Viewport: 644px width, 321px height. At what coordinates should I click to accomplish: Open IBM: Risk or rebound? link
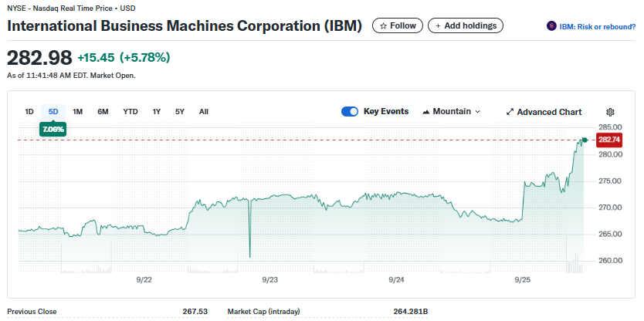click(x=597, y=27)
